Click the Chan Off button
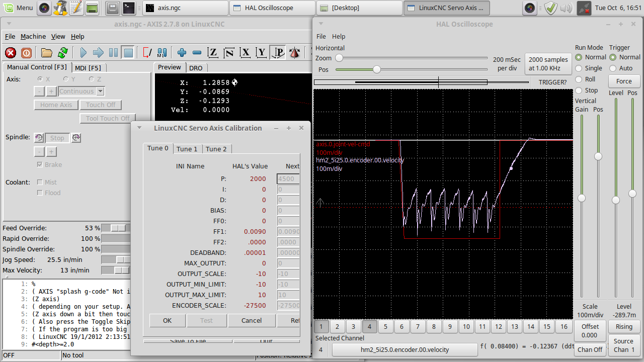644x362 pixels. [x=590, y=349]
